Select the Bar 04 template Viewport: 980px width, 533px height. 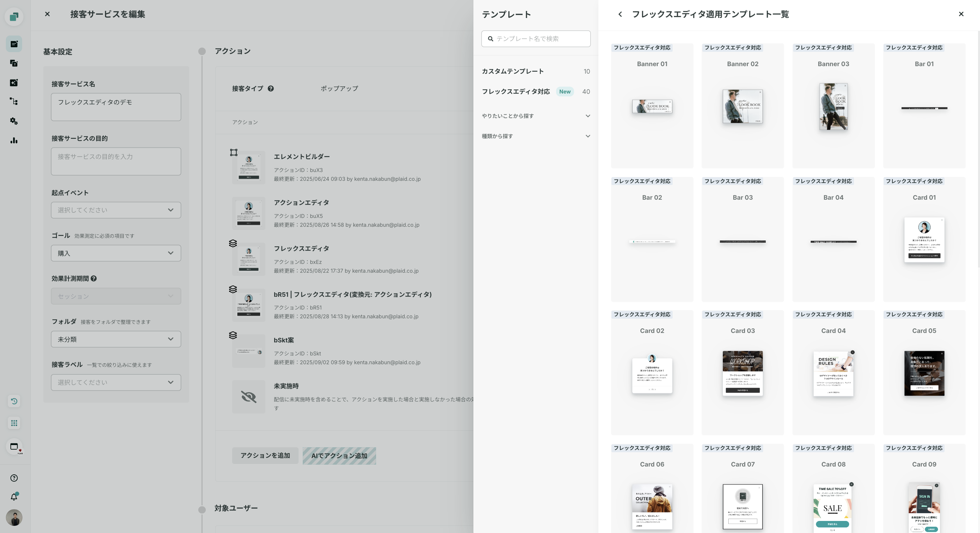pos(833,239)
